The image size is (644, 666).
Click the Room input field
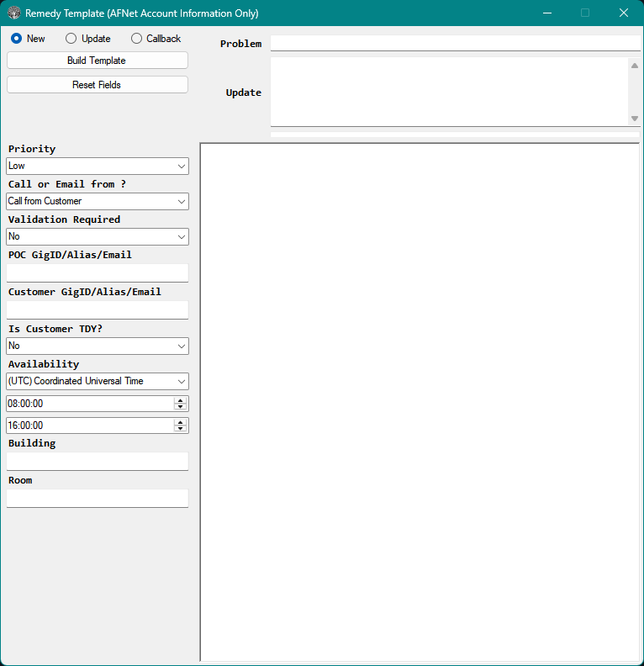[98, 498]
